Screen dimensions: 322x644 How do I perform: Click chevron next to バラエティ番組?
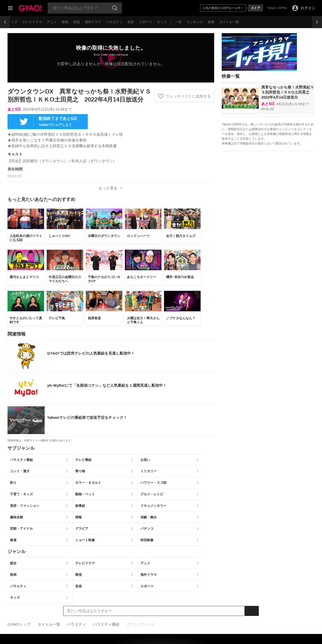coord(67,460)
